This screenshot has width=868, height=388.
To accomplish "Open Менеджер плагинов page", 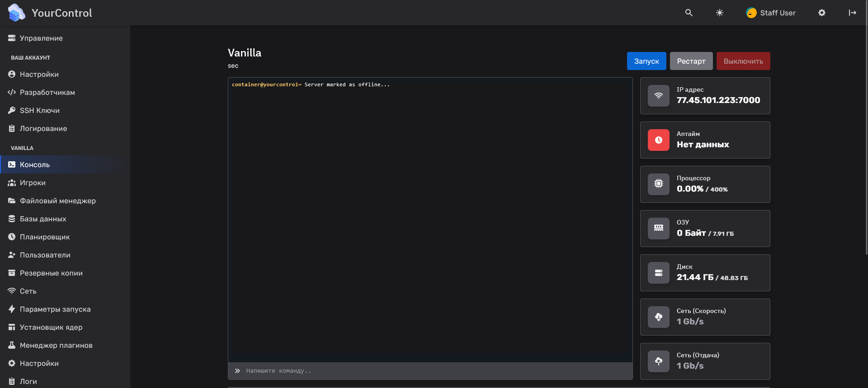I will tap(56, 345).
